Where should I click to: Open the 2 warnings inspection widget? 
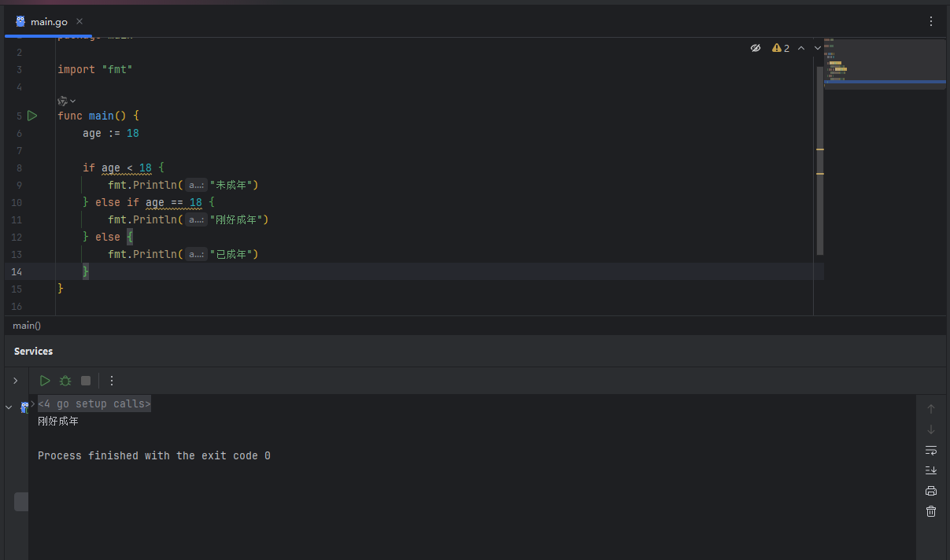pyautogui.click(x=781, y=48)
